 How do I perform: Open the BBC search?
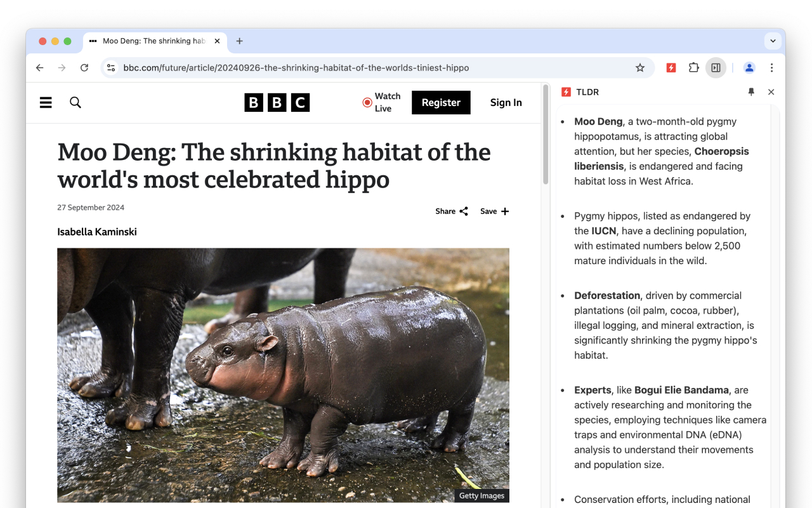75,102
